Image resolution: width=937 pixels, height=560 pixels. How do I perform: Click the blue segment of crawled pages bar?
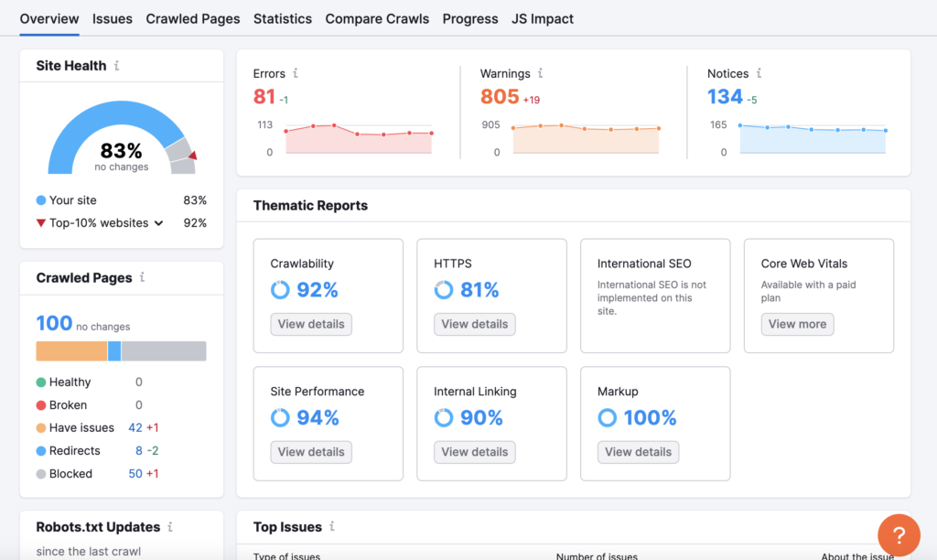coord(114,350)
